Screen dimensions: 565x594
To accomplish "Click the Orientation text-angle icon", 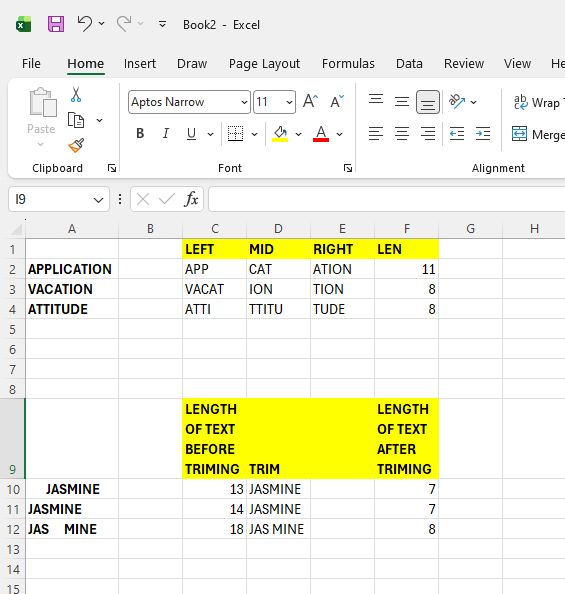I will pos(457,102).
